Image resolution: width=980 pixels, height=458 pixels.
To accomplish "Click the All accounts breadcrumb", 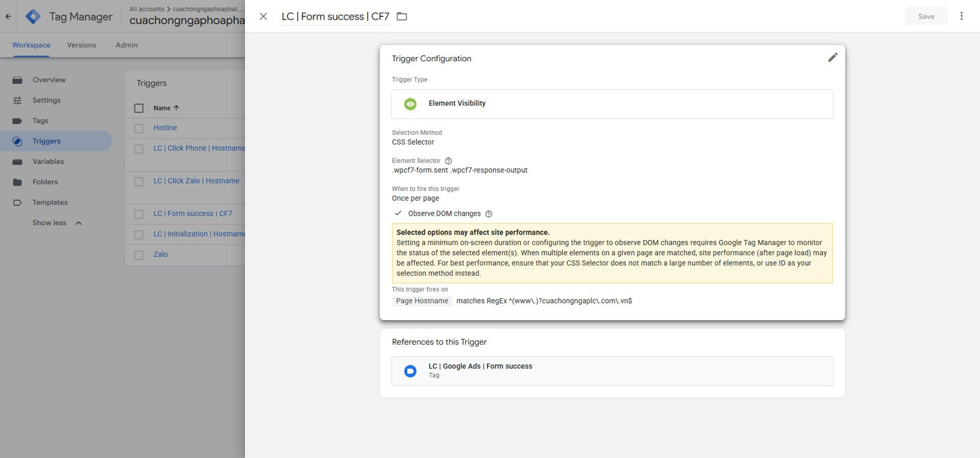I will click(147, 9).
